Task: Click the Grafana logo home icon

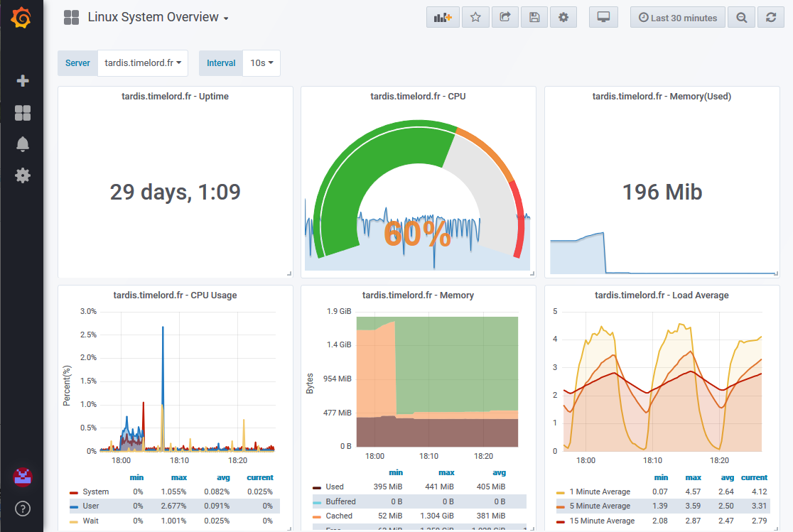Action: [22, 18]
